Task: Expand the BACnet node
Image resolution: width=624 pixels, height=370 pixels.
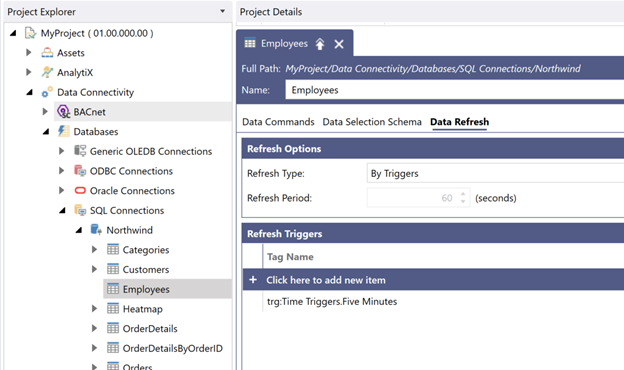Action: 45,111
